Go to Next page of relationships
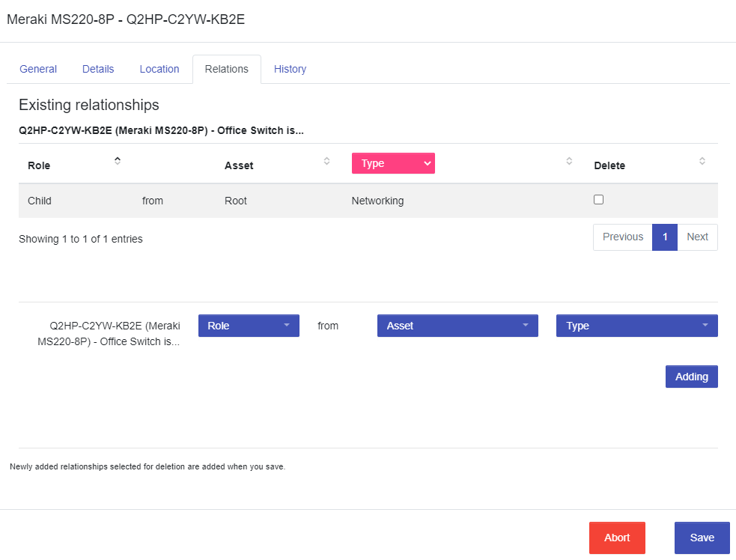This screenshot has width=736, height=560. pyautogui.click(x=698, y=237)
